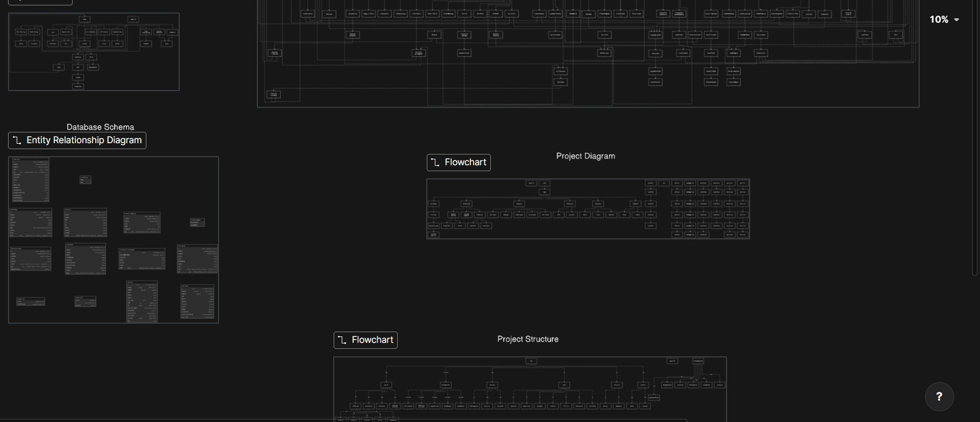The height and width of the screenshot is (422, 980).
Task: Select the Flowchart label beside Project Structure
Action: tap(365, 340)
